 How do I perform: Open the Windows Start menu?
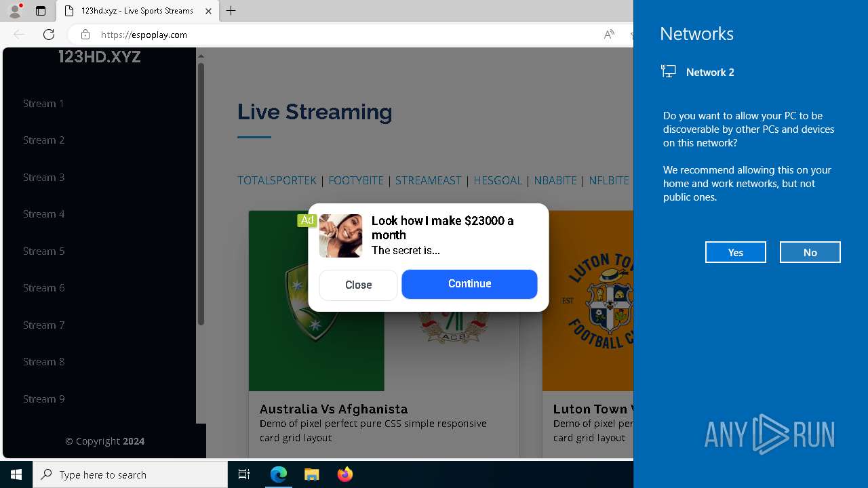click(x=16, y=474)
